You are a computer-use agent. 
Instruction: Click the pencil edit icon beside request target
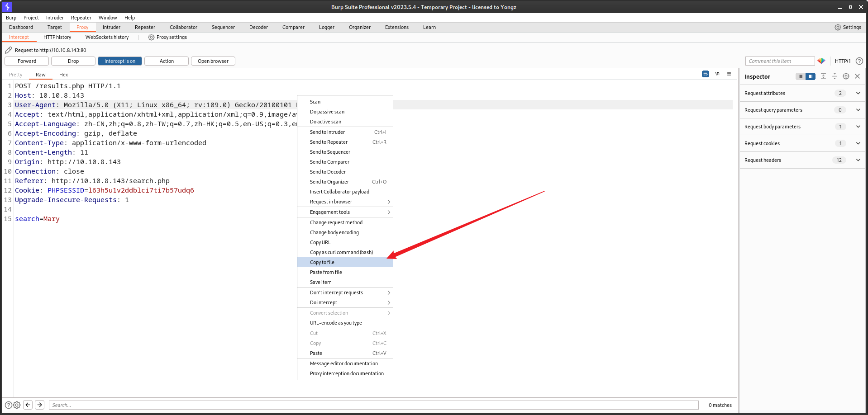(9, 50)
